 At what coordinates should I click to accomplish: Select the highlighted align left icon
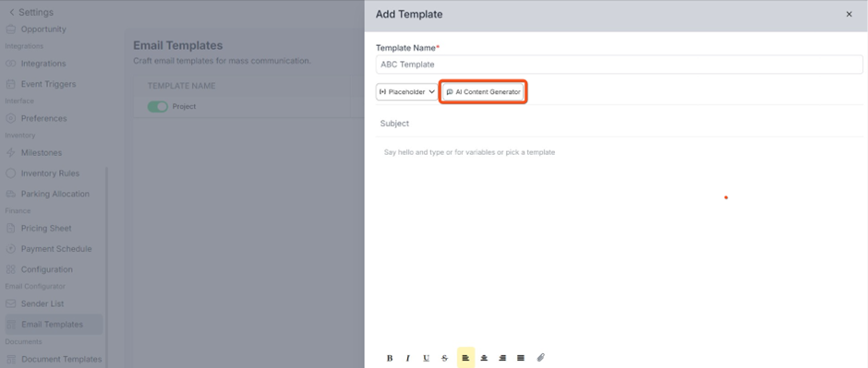465,358
